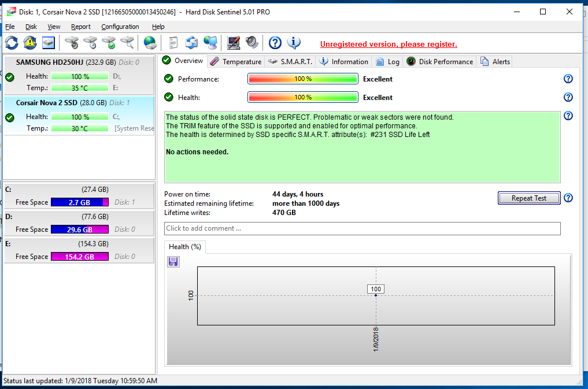Click the Repeat Test button
The image size is (588, 389).
[529, 198]
